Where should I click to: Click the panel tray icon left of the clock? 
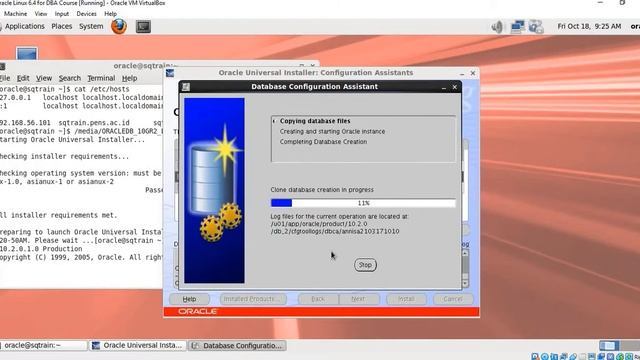536,27
